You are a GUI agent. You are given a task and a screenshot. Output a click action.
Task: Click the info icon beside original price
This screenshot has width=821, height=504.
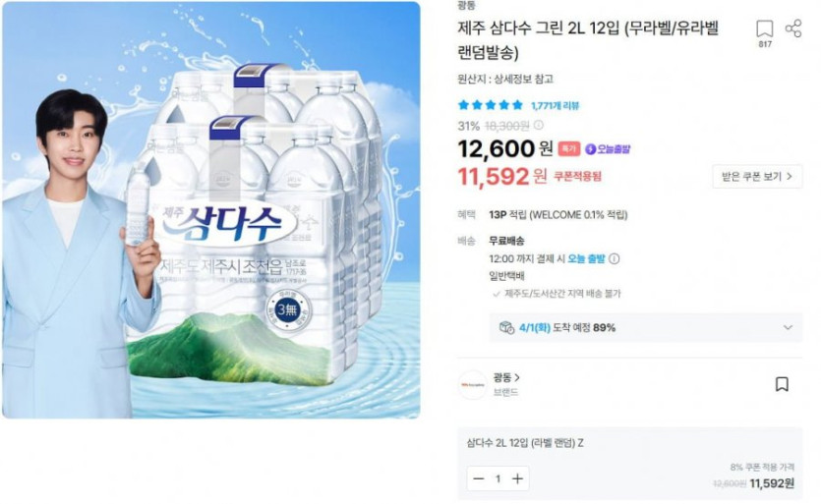coord(539,126)
